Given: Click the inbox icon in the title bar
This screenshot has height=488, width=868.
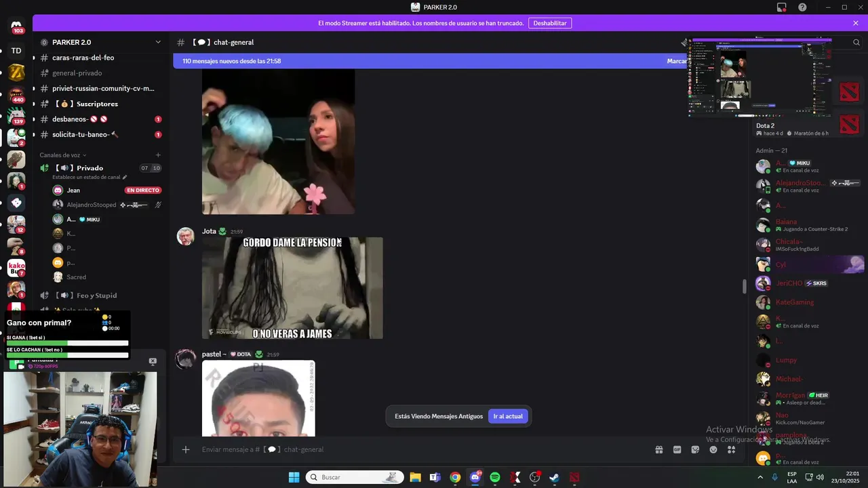Looking at the screenshot, I should click(782, 7).
